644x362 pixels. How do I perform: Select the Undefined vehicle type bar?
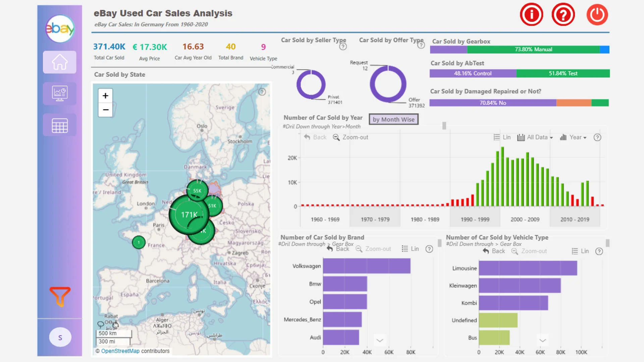click(x=498, y=320)
